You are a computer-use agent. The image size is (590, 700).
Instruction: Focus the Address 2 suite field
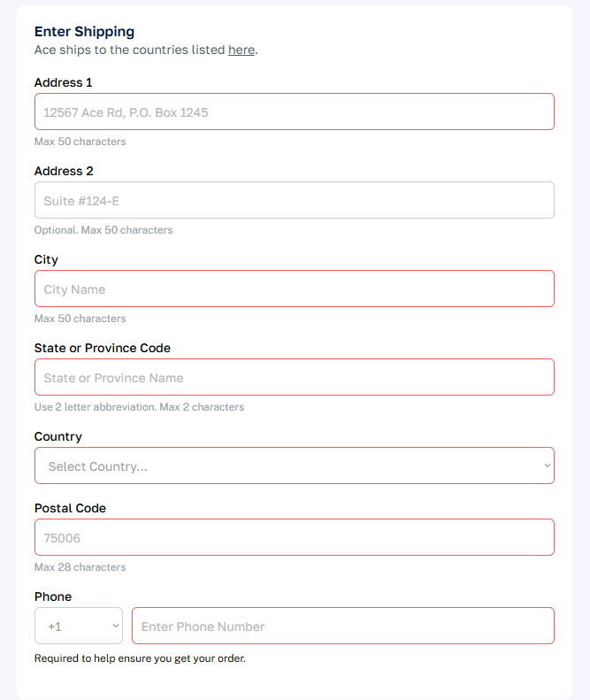295,200
